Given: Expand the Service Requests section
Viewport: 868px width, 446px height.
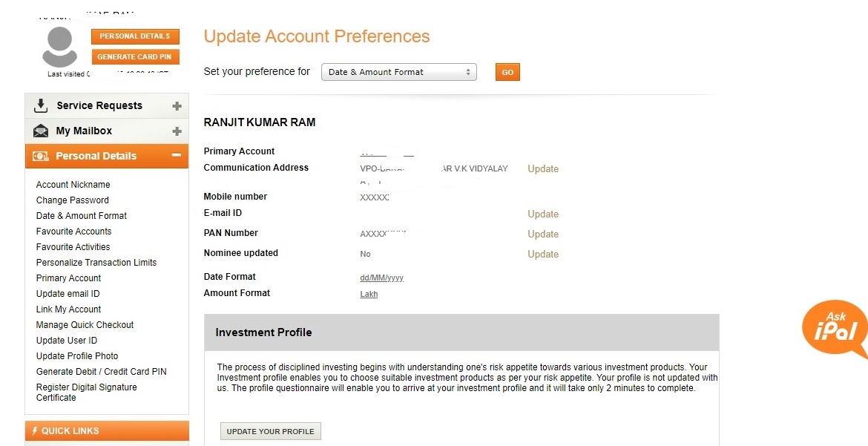Looking at the screenshot, I should [177, 105].
